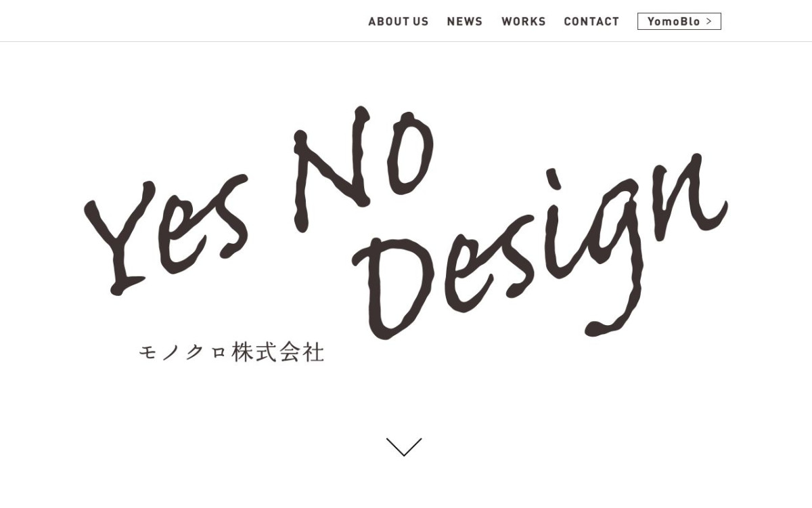This screenshot has height=508, width=812.
Task: Open the ABOUT US page
Action: coord(399,22)
